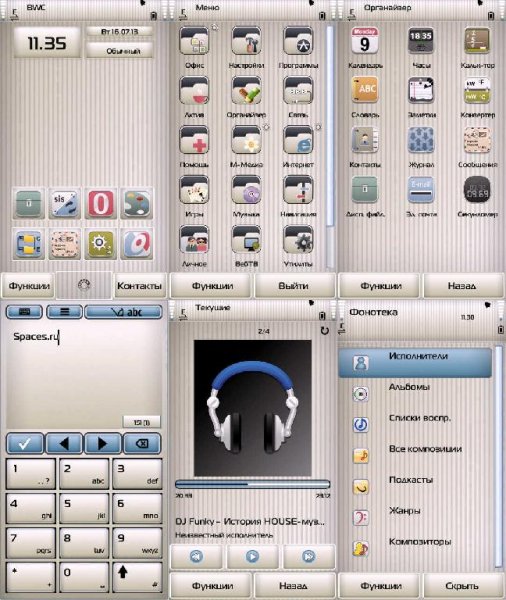
Task: Open the Игры folder icon
Action: click(x=194, y=190)
